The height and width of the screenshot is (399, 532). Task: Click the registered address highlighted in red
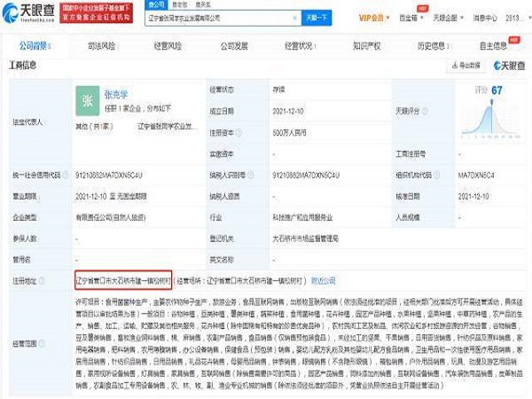[x=122, y=278]
